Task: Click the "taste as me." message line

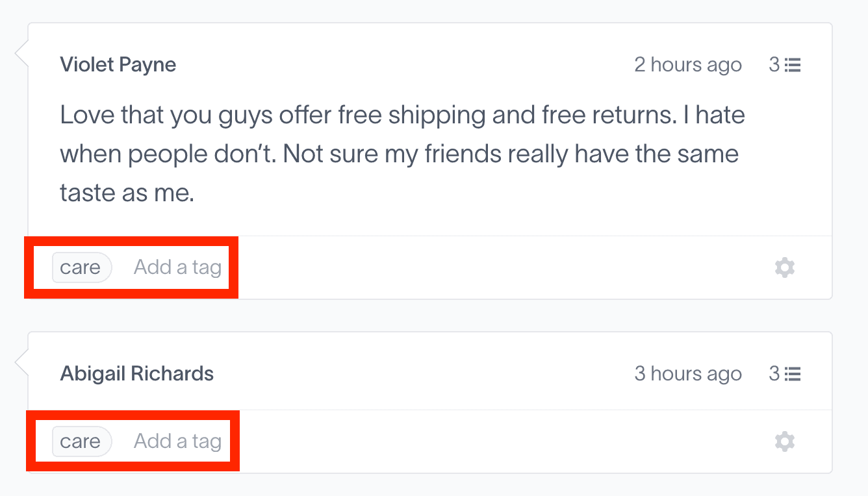Action: 127,193
